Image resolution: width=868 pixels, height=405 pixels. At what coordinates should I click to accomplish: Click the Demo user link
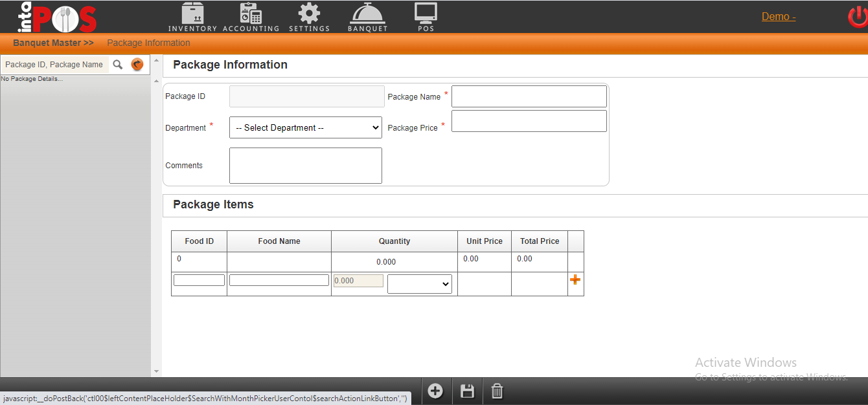click(x=778, y=17)
